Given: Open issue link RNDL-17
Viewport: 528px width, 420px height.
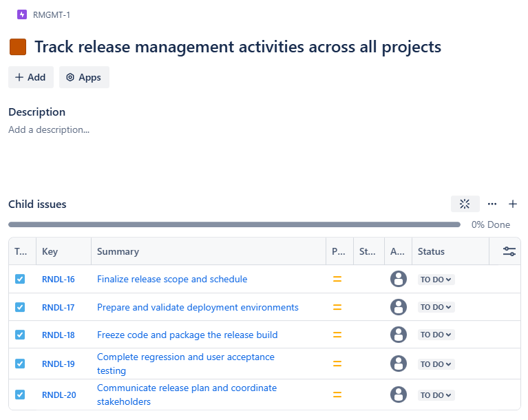Looking at the screenshot, I should coord(59,307).
